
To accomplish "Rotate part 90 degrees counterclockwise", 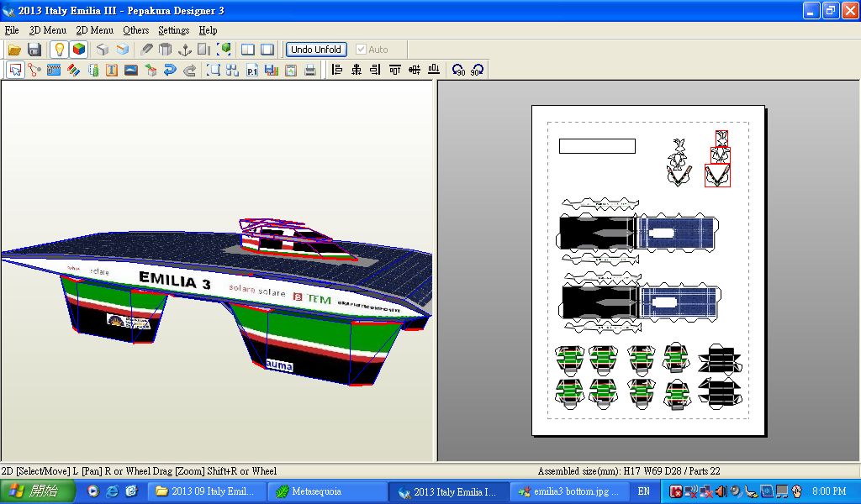I will [x=458, y=71].
